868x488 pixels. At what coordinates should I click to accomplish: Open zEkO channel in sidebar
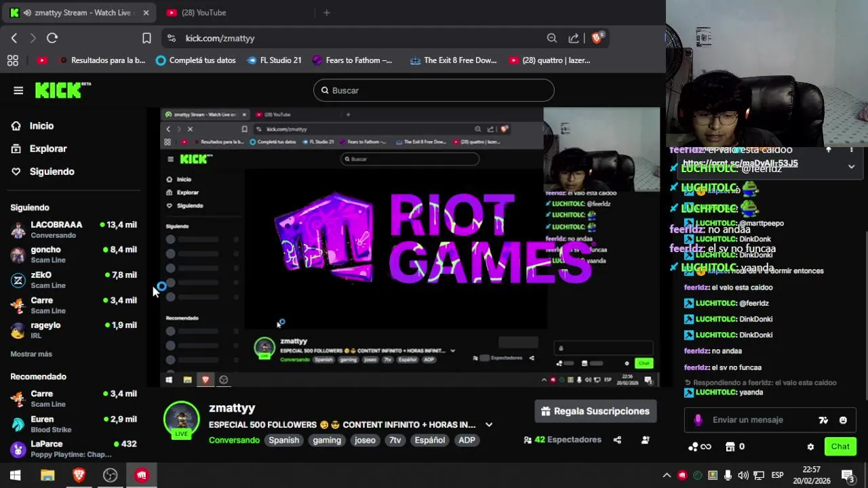73,281
